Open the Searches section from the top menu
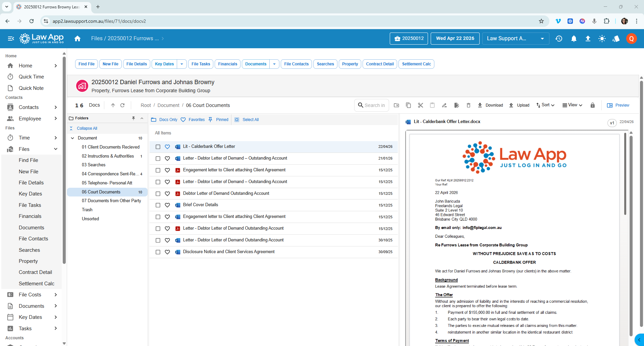The image size is (644, 346). (325, 64)
